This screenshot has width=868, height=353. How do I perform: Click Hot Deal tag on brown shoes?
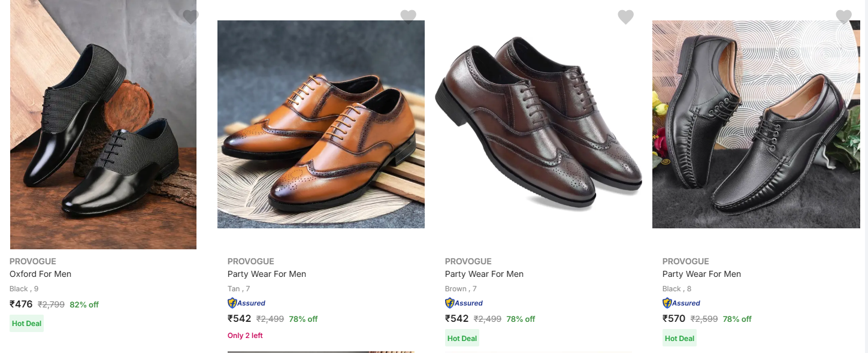(462, 338)
